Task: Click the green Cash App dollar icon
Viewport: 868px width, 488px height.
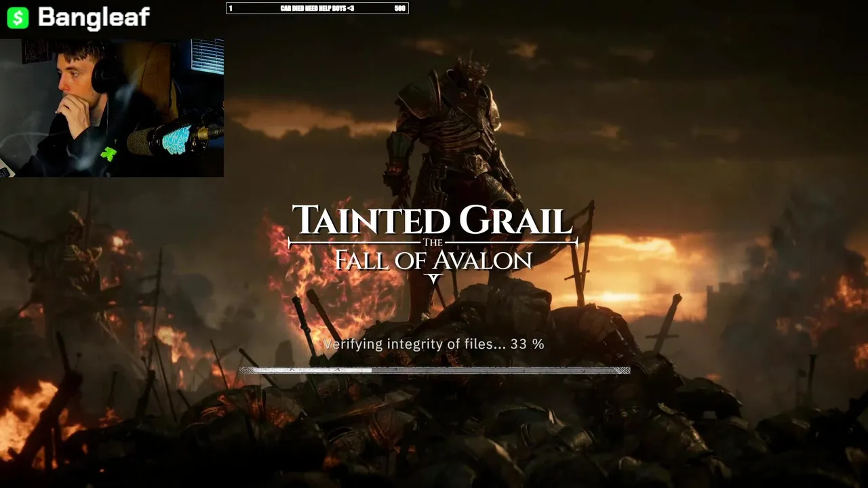Action: pyautogui.click(x=18, y=18)
